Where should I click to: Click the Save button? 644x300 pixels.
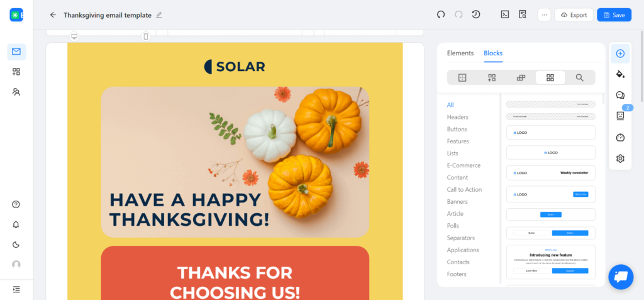614,15
